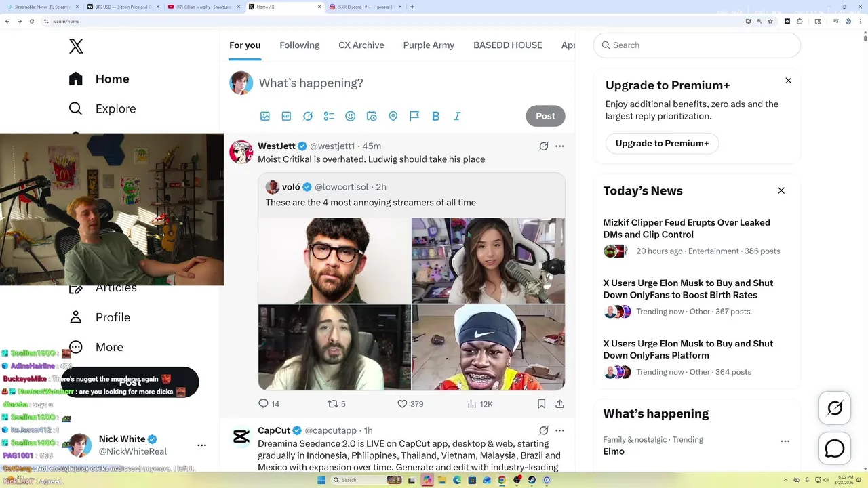868x488 pixels.
Task: Bookmark WestJett's post
Action: pyautogui.click(x=541, y=404)
